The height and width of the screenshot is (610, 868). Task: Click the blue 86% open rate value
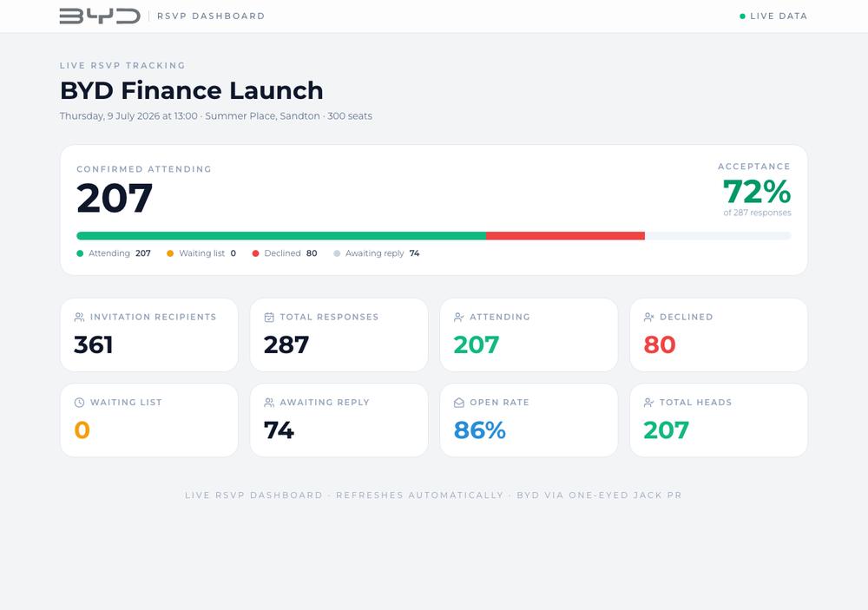479,430
